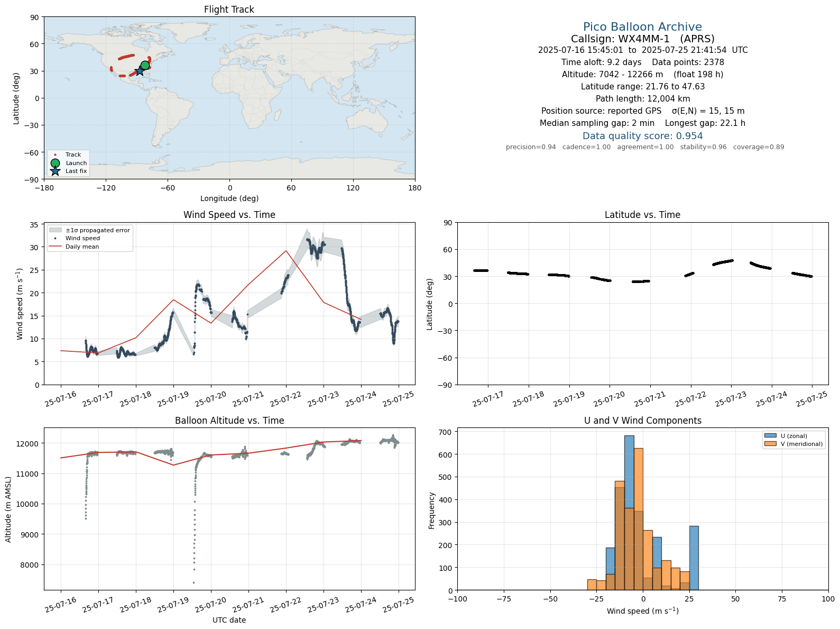The height and width of the screenshot is (629, 840).
Task: Select the Launch circle icon in map legend
Action: [55, 163]
